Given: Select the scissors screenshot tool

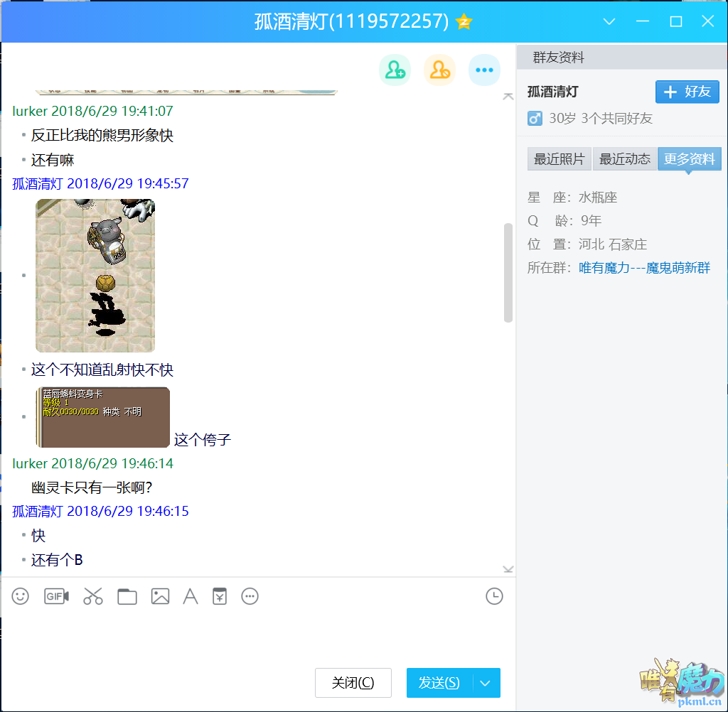Looking at the screenshot, I should click(93, 596).
